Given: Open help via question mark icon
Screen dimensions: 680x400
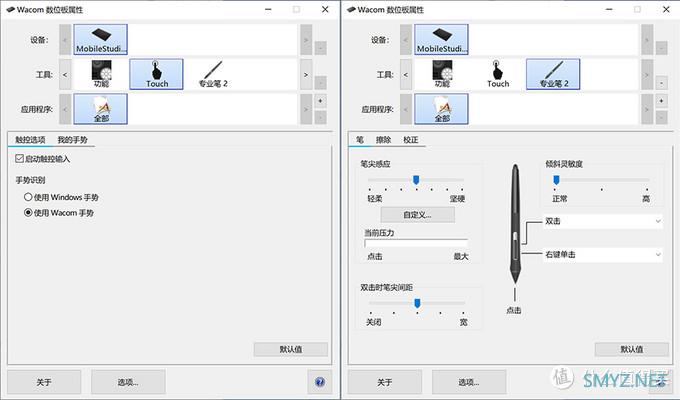Looking at the screenshot, I should [x=320, y=382].
